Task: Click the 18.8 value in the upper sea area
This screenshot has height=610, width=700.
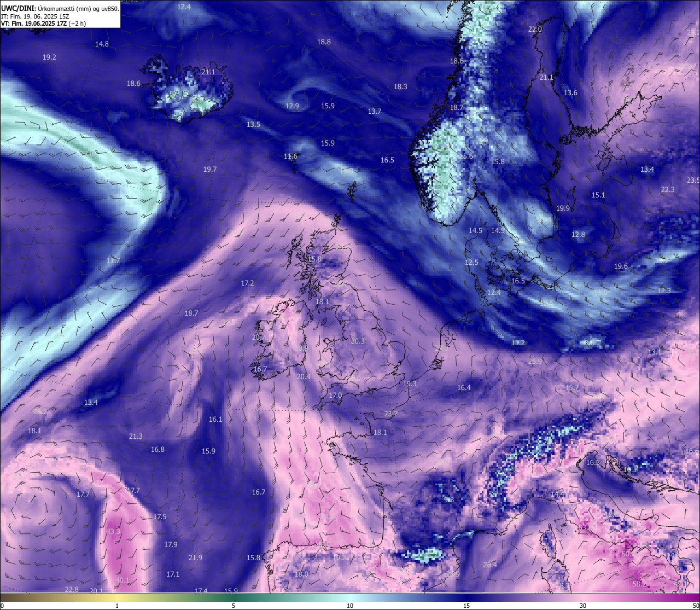Action: tap(324, 42)
